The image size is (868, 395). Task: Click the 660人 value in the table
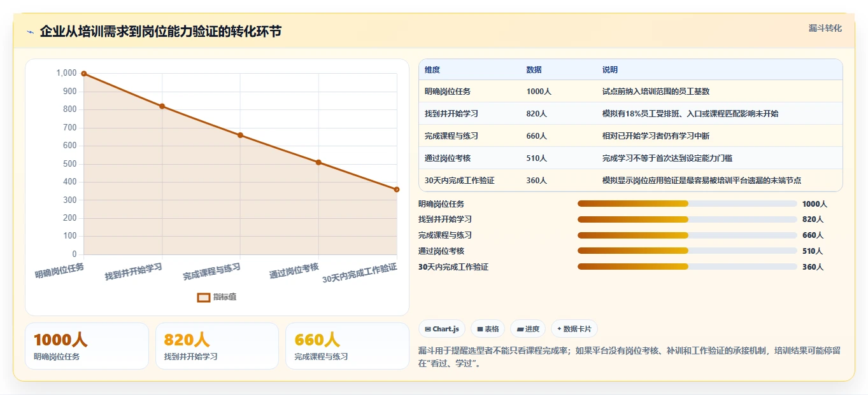point(537,136)
